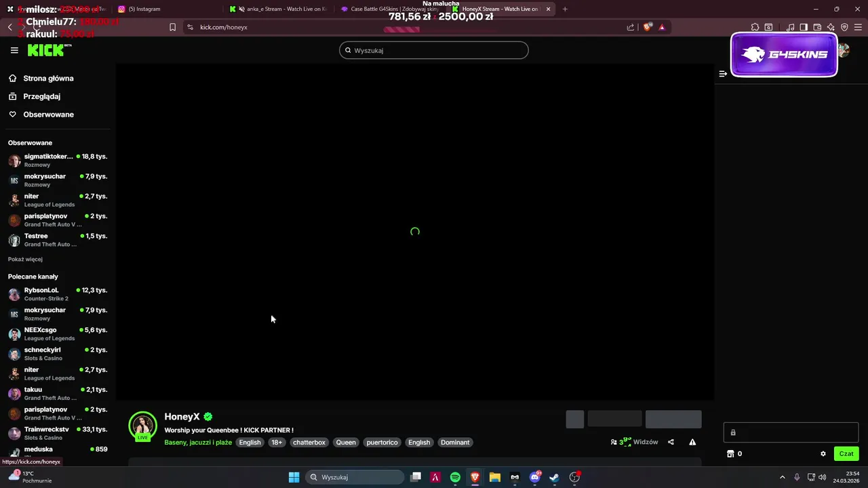
Task: Switch to anka_e Stream tab
Action: coord(279,9)
